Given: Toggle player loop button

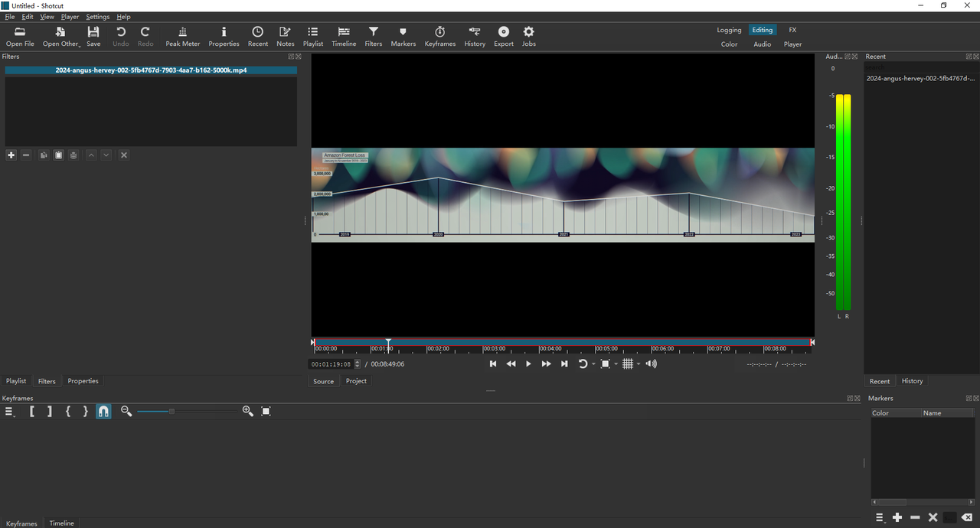Looking at the screenshot, I should (x=582, y=364).
